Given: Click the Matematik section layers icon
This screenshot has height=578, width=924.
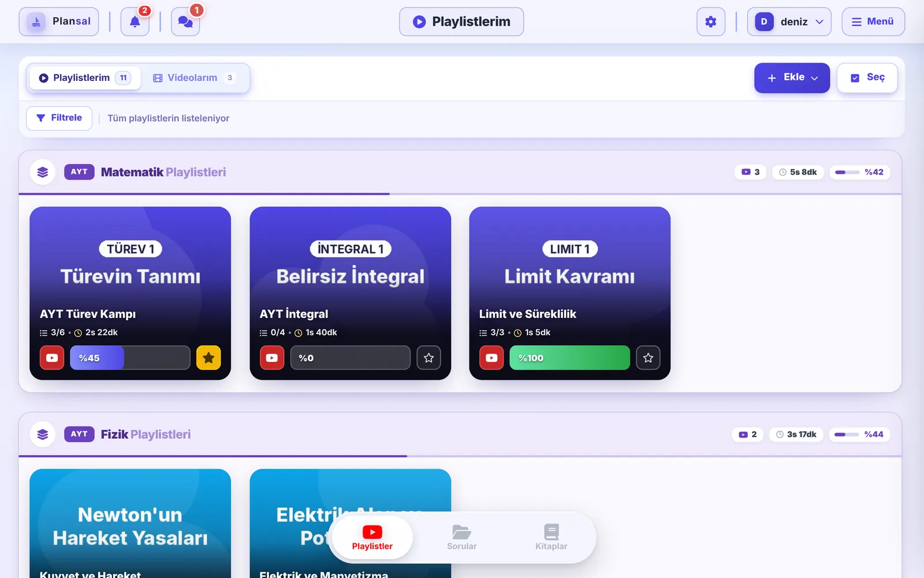Looking at the screenshot, I should [43, 172].
